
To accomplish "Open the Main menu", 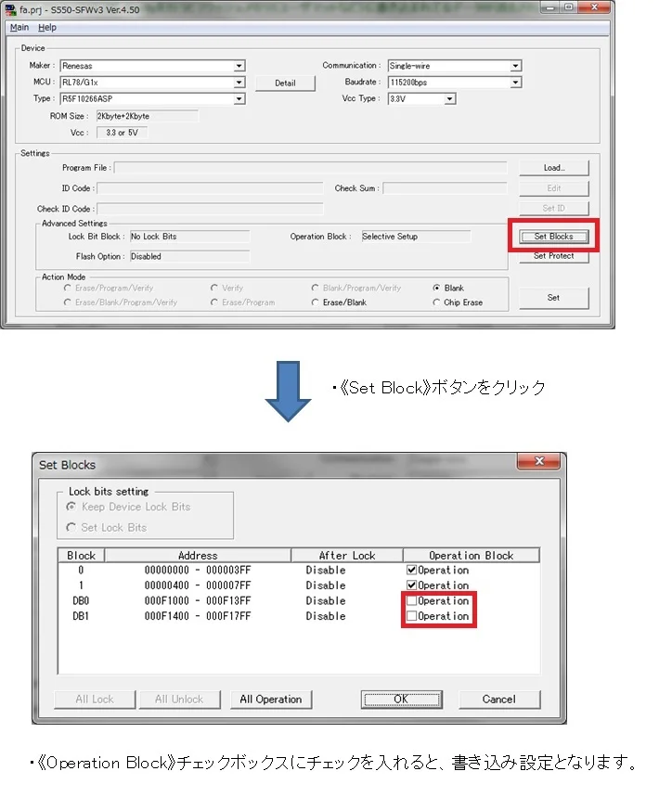I will coord(19,28).
